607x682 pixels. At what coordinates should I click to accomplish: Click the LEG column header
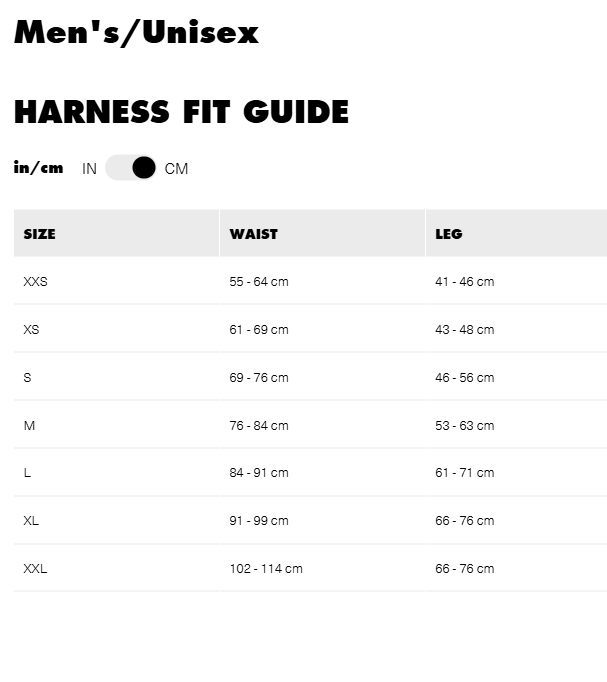click(x=449, y=234)
